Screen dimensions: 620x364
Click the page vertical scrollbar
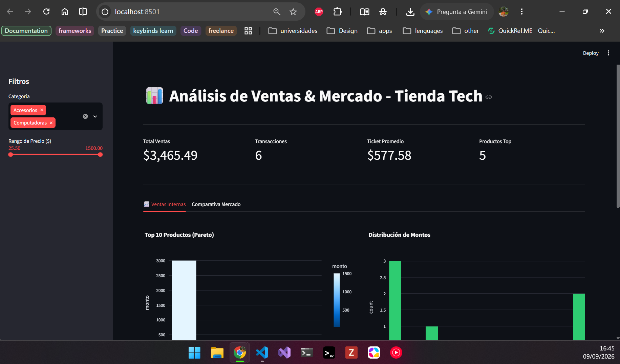618,136
